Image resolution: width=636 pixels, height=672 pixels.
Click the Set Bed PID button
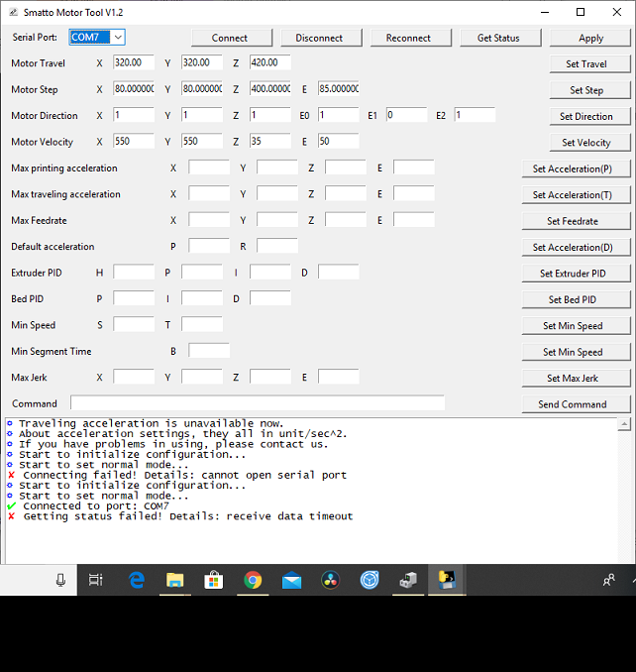point(576,299)
